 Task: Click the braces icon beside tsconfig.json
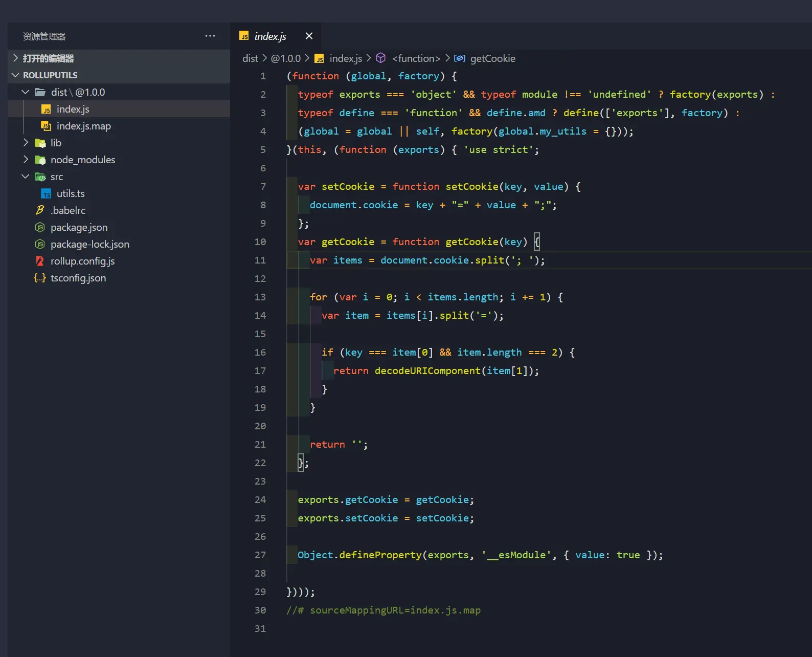click(x=40, y=278)
